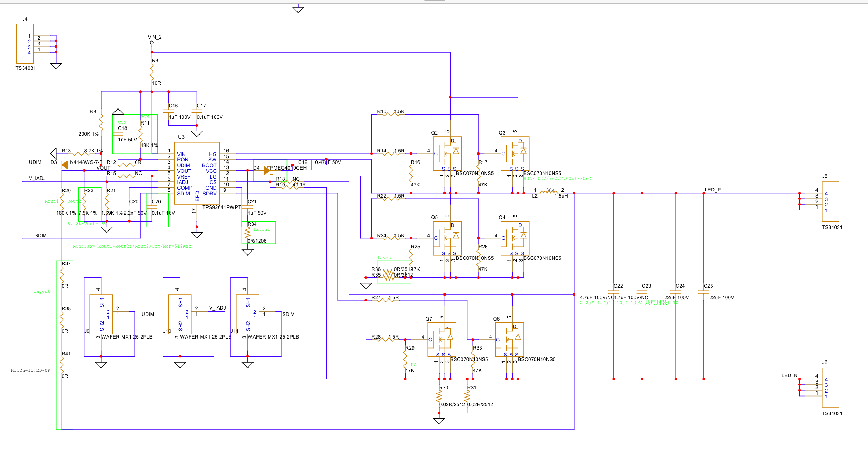Click the Q6 MOSFET symbol

click(509, 339)
